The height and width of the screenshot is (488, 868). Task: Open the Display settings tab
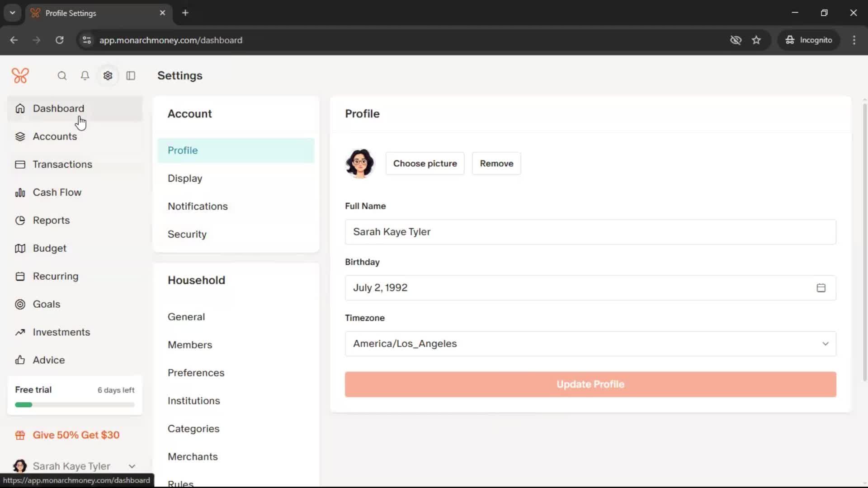185,178
